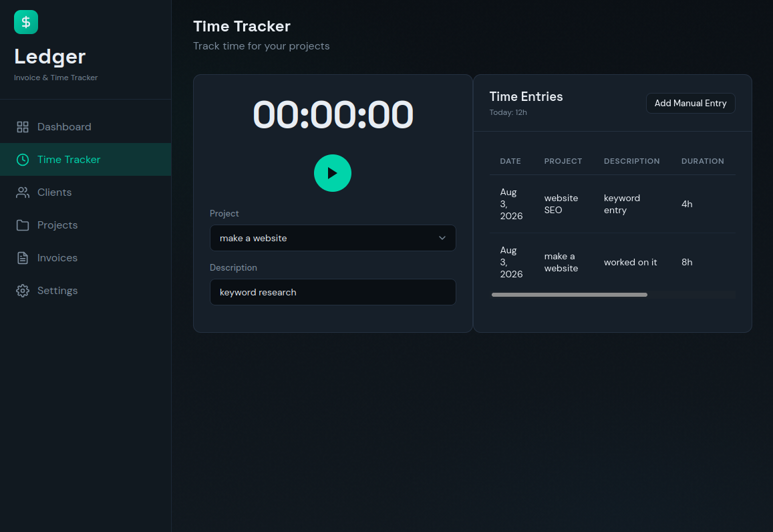Go to Time Tracker in sidebar

click(86, 159)
